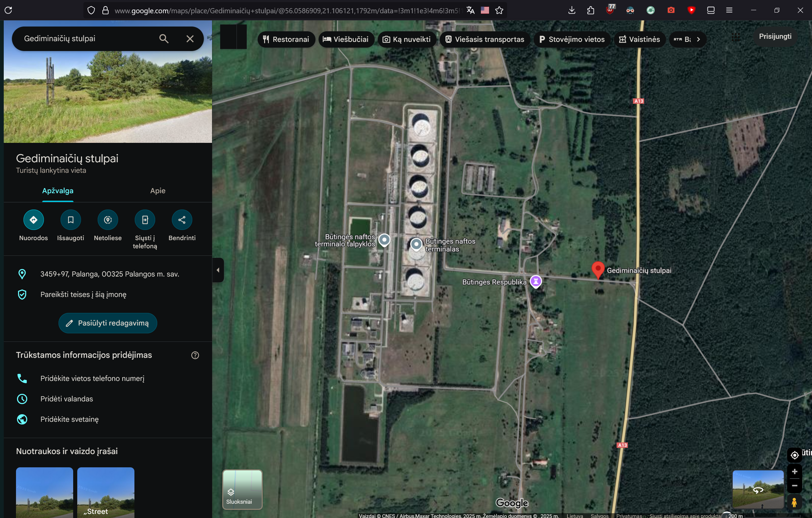
Task: Open the browser downloads icon
Action: click(x=572, y=10)
